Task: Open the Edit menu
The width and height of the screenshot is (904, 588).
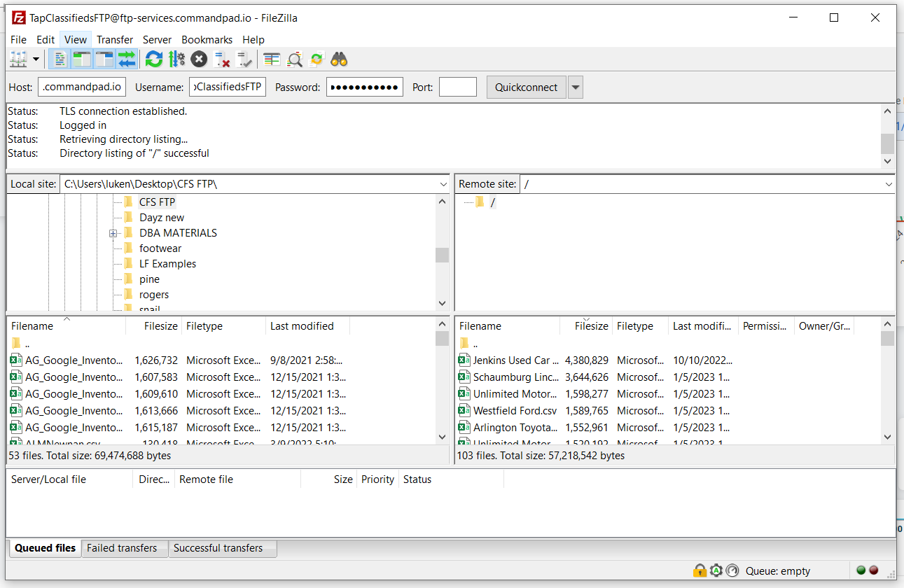Action: click(x=46, y=40)
